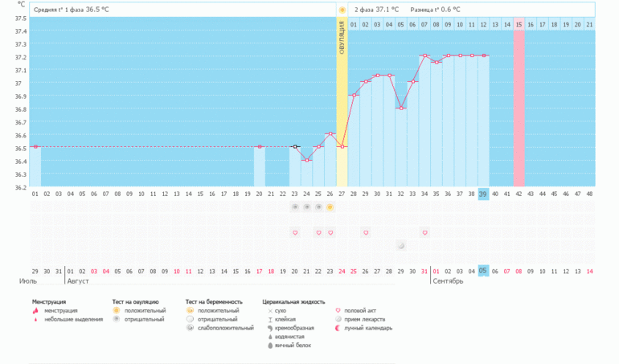Click the sun ovulation icon in top header

pos(342,10)
